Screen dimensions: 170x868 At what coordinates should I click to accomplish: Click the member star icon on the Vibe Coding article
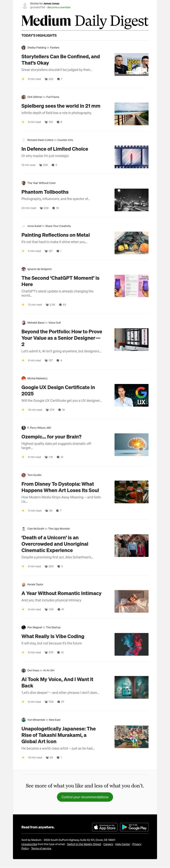click(23, 652)
